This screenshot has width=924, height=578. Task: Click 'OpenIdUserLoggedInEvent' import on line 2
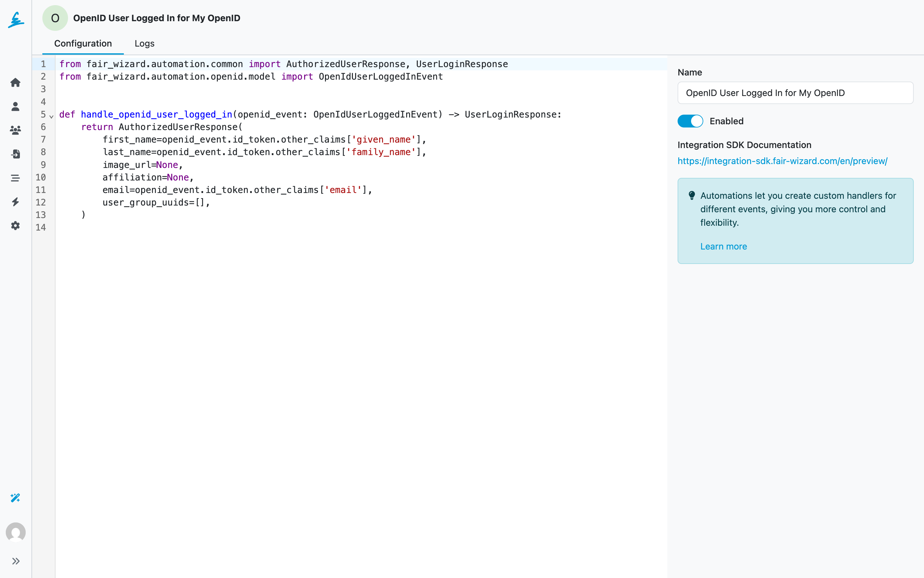381,77
